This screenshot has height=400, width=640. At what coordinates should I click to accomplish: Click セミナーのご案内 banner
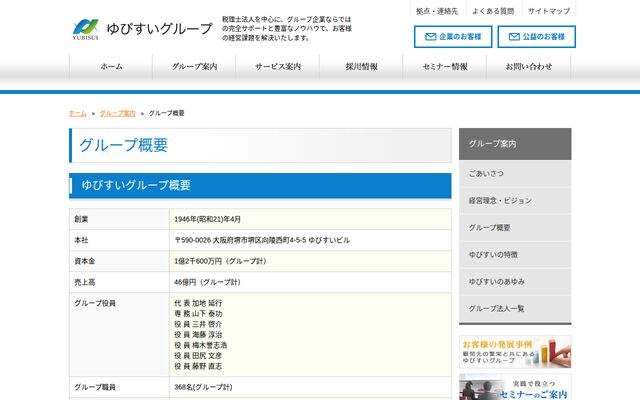pos(515,387)
